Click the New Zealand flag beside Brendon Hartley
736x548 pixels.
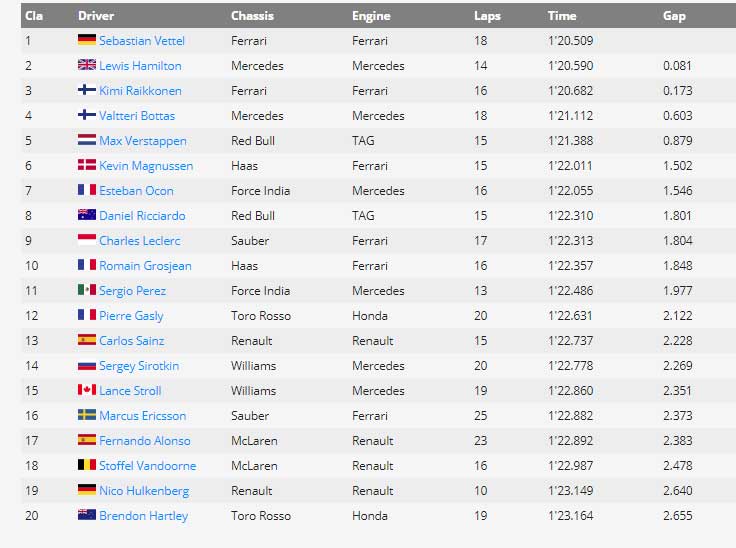pos(87,515)
